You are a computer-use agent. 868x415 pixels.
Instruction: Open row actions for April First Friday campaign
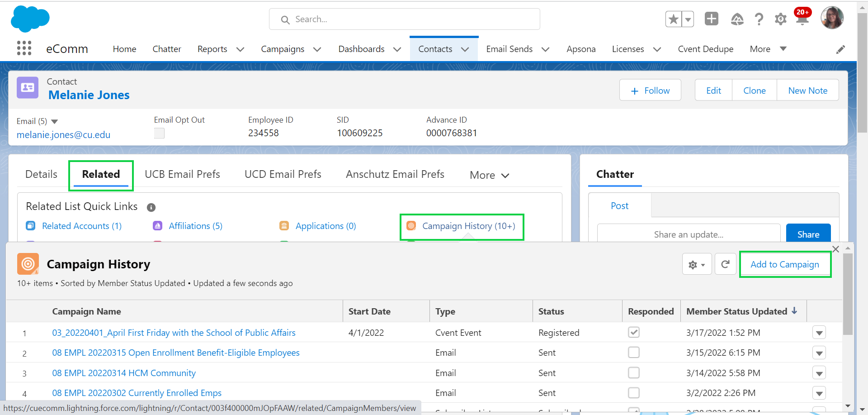[819, 333]
